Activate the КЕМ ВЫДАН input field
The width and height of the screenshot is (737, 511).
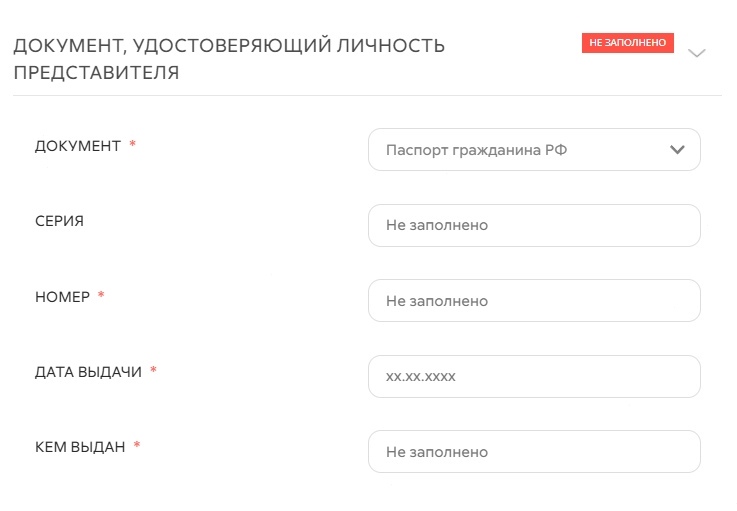pyautogui.click(x=534, y=451)
